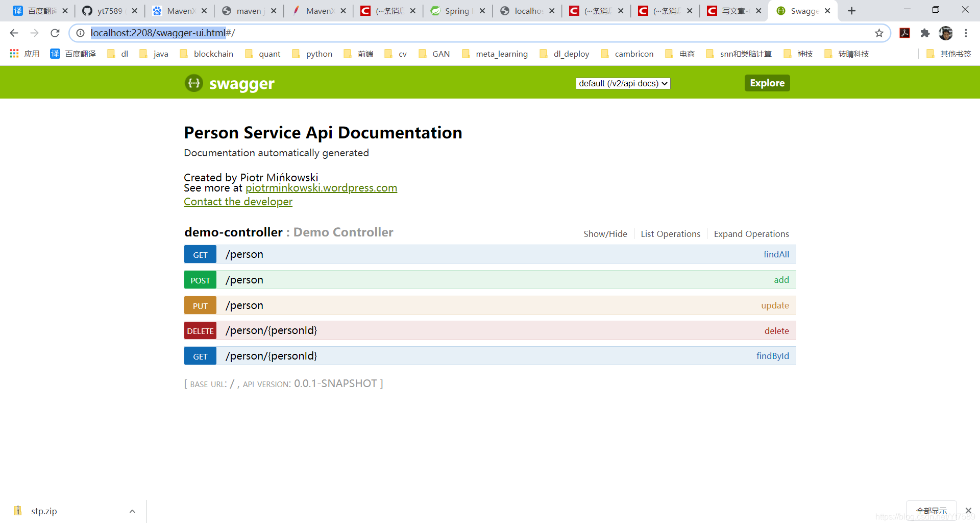Expand the stp.zip download options chevron

[x=132, y=511]
